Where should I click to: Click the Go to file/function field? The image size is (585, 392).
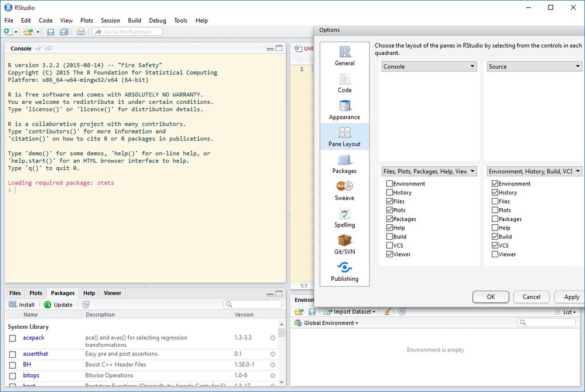[127, 32]
